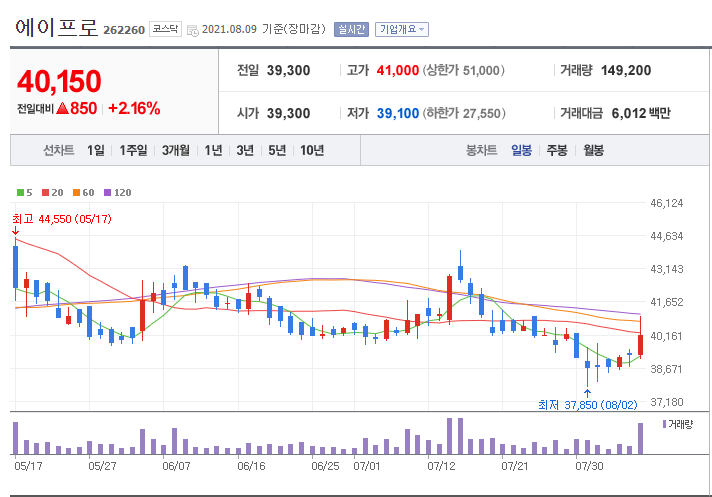Screen dimensions: 712x497
Task: Select the 5년 line chart tab
Action: click(x=277, y=150)
